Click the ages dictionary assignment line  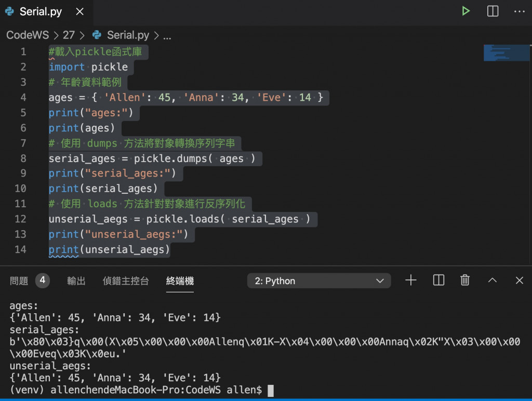tap(186, 98)
